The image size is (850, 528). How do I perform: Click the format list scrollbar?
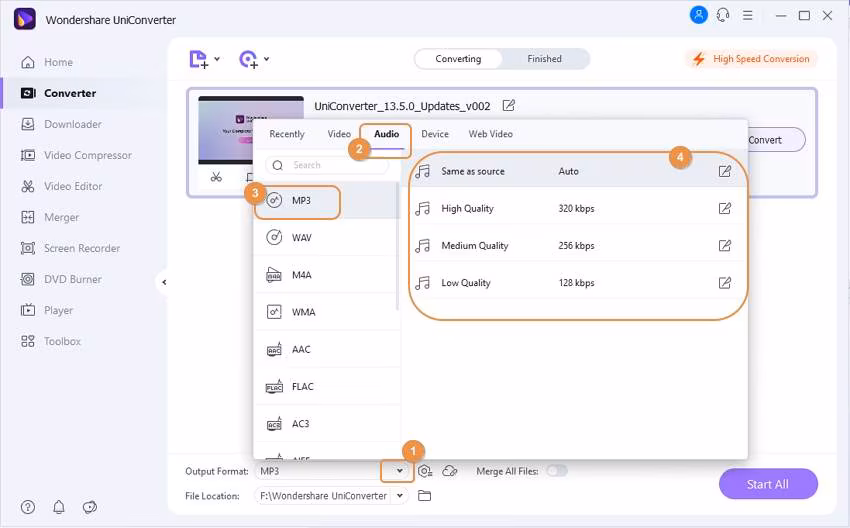[398, 246]
